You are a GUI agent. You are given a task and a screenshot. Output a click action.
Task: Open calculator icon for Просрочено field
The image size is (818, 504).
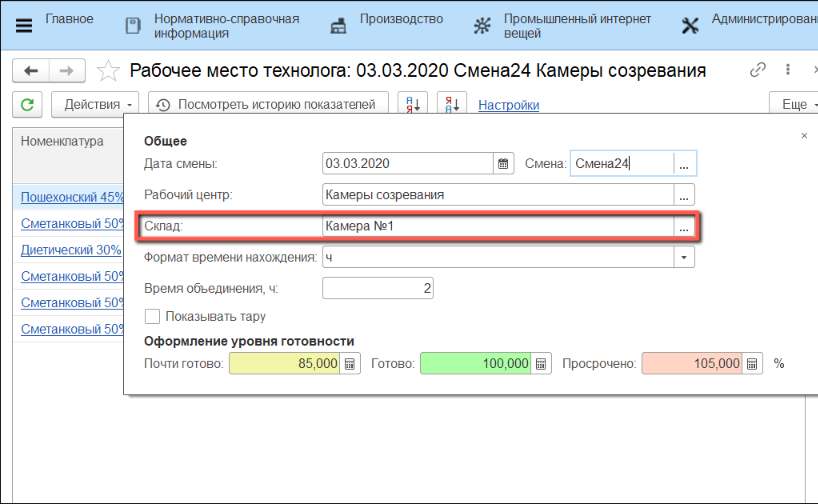pos(753,365)
